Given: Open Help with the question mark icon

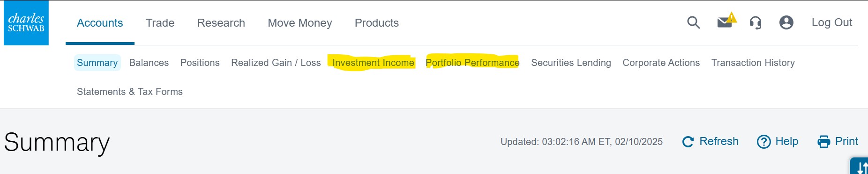Looking at the screenshot, I should click(x=778, y=141).
